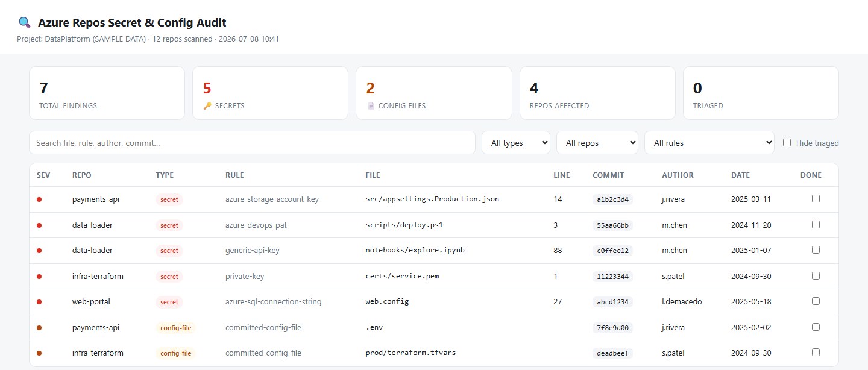Click the FILE column header
Screen dimensions: 868x370
[x=373, y=175]
